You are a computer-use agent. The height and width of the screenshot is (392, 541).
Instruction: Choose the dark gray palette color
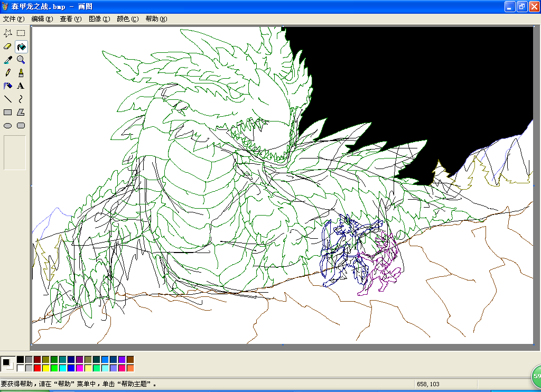[29, 360]
